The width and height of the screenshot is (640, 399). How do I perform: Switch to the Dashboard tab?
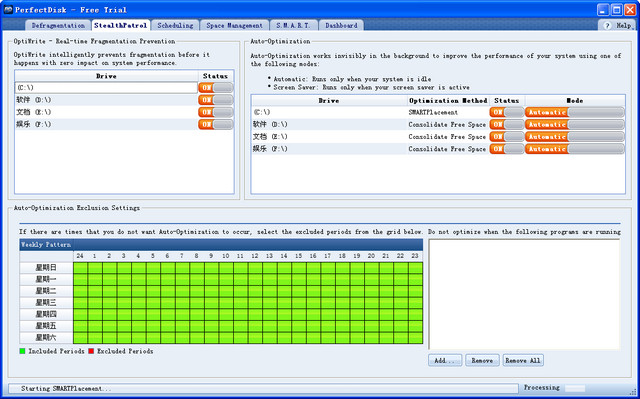pos(341,25)
